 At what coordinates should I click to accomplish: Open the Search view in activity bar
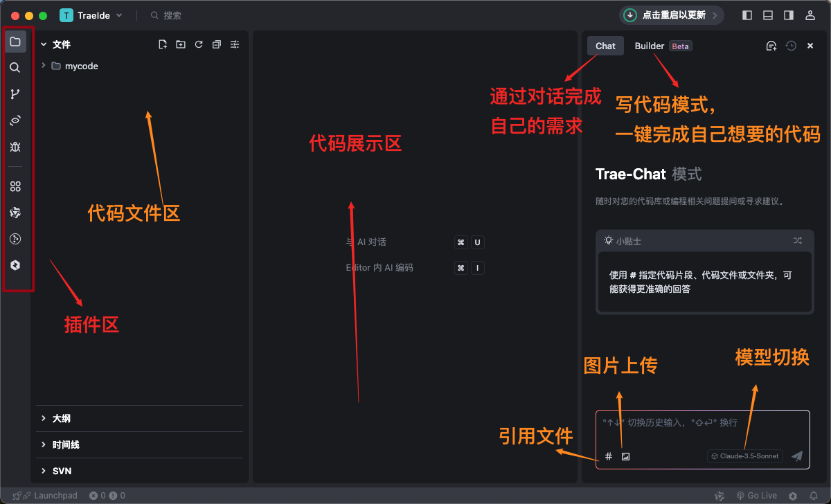(15, 68)
